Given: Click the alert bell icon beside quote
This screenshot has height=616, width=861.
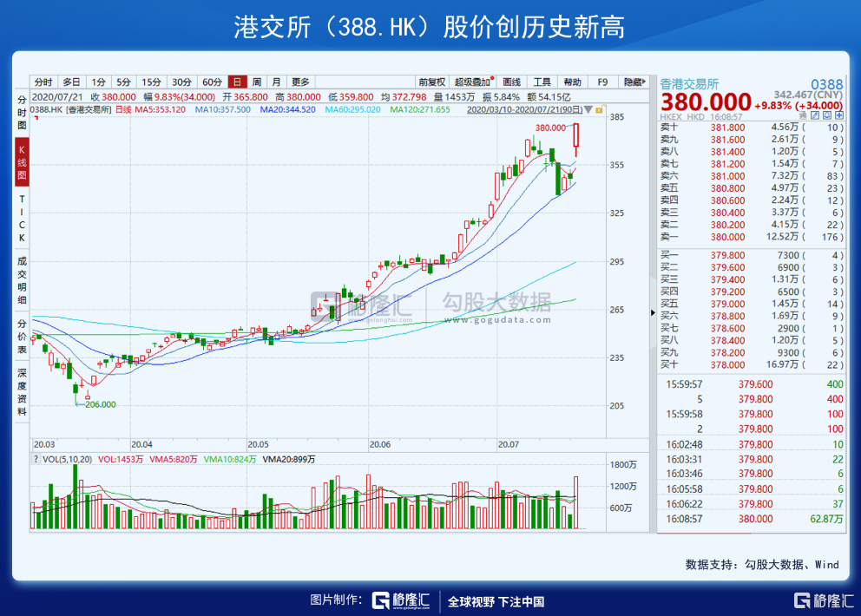Looking at the screenshot, I should (x=827, y=115).
